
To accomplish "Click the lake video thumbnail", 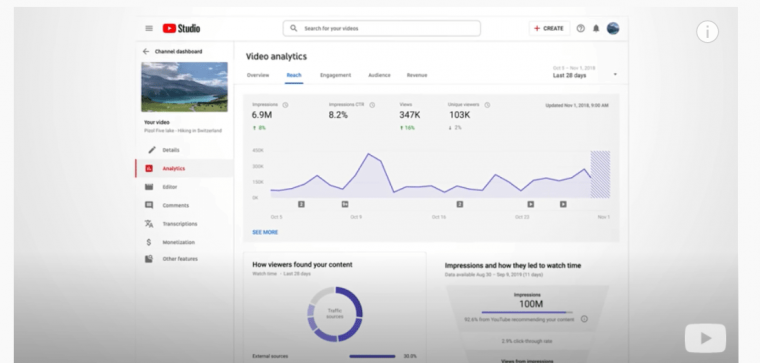I will pyautogui.click(x=184, y=87).
